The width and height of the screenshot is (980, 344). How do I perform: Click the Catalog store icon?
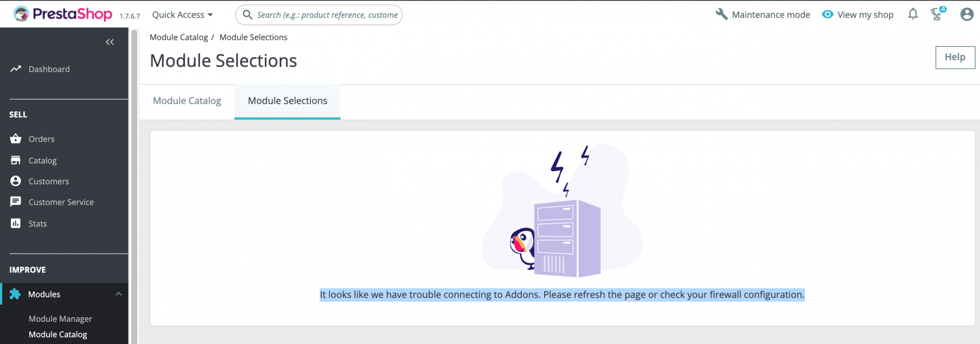pos(16,160)
